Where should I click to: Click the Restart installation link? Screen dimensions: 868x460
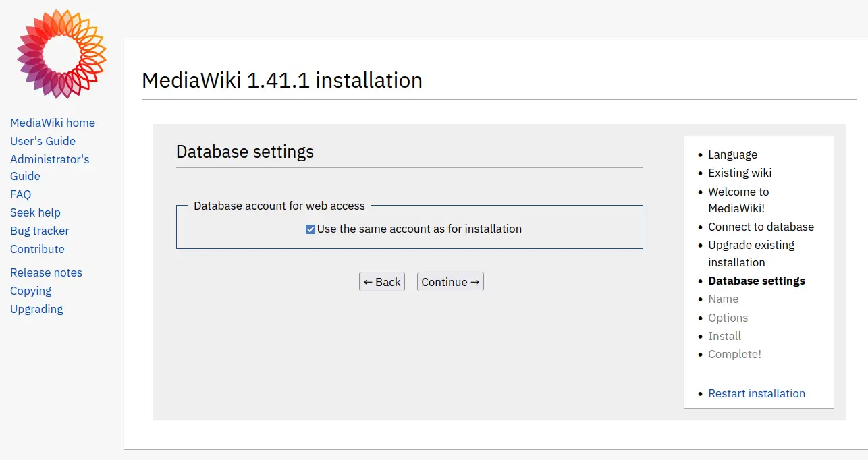757,393
